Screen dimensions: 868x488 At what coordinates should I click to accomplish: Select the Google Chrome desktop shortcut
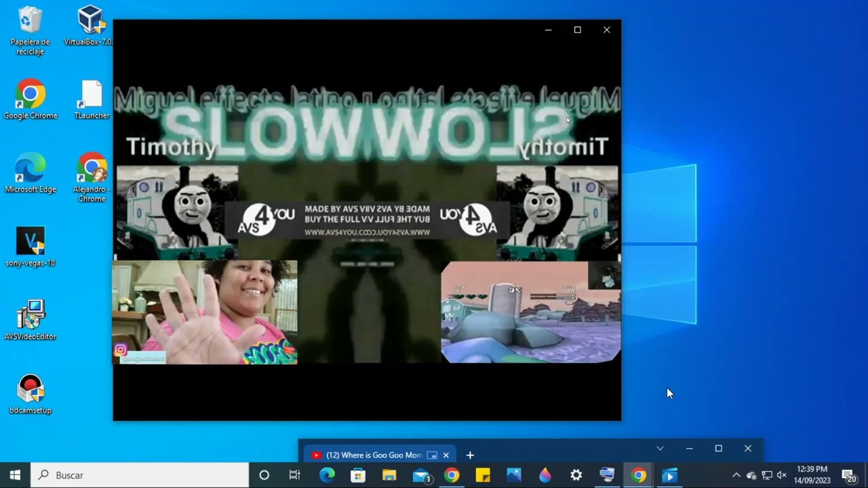[30, 100]
